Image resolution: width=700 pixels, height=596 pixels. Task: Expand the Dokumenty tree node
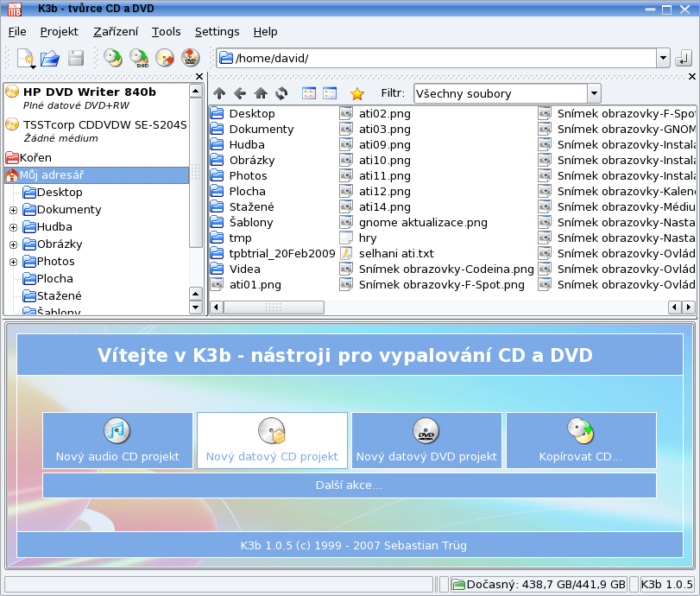(x=14, y=210)
